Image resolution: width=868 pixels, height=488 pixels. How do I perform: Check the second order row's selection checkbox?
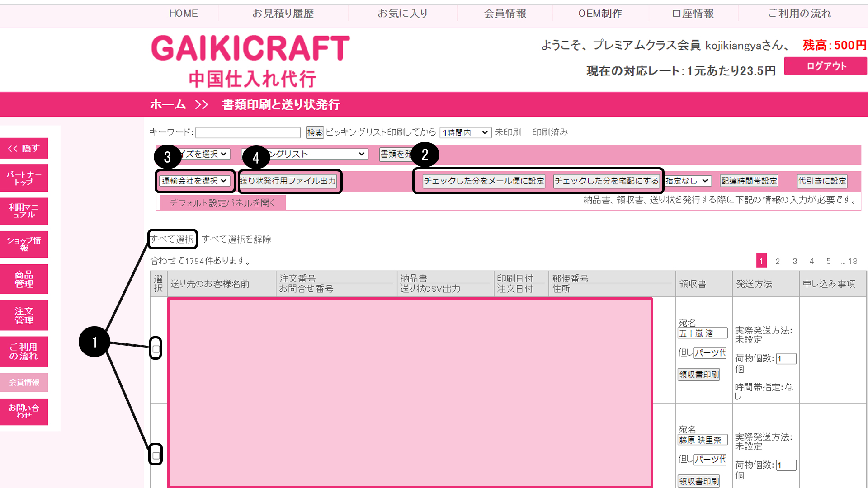[156, 455]
